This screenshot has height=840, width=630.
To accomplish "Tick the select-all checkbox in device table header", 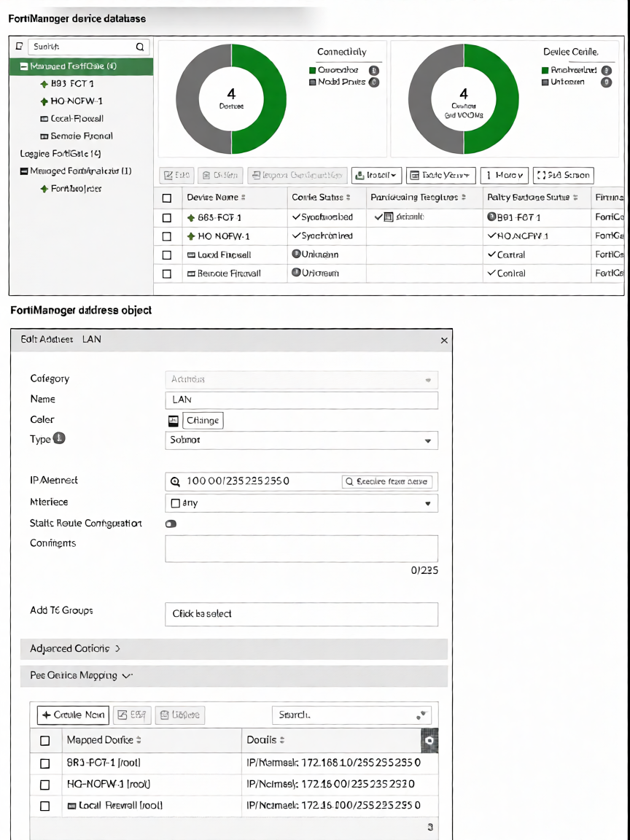I will 166,198.
